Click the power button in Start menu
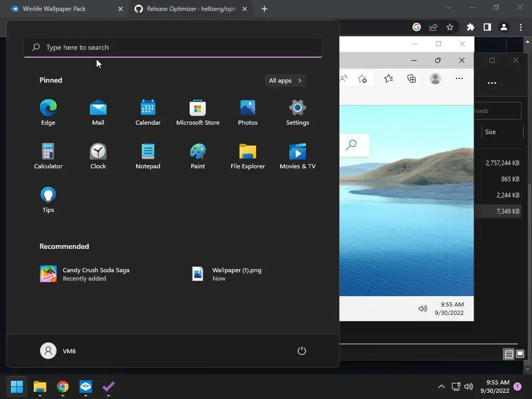Viewport: 532px width, 399px height. 302,351
